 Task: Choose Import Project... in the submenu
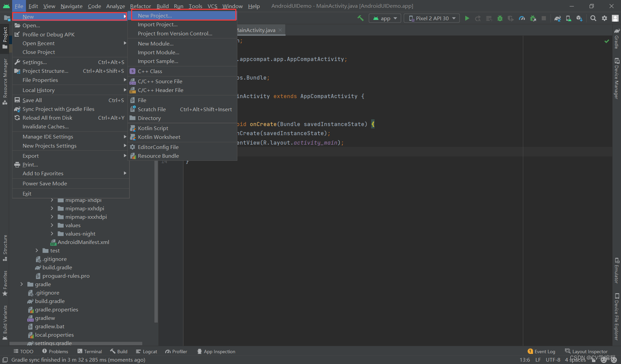(x=182, y=25)
